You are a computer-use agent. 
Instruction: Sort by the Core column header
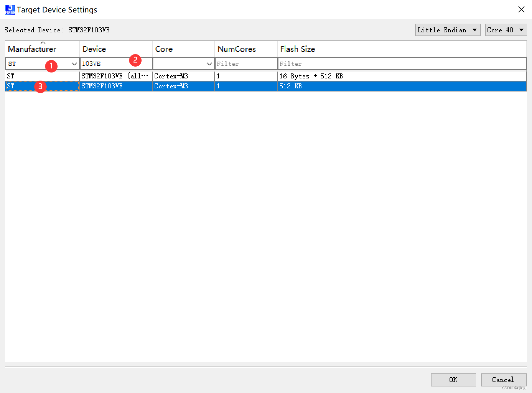click(x=184, y=49)
